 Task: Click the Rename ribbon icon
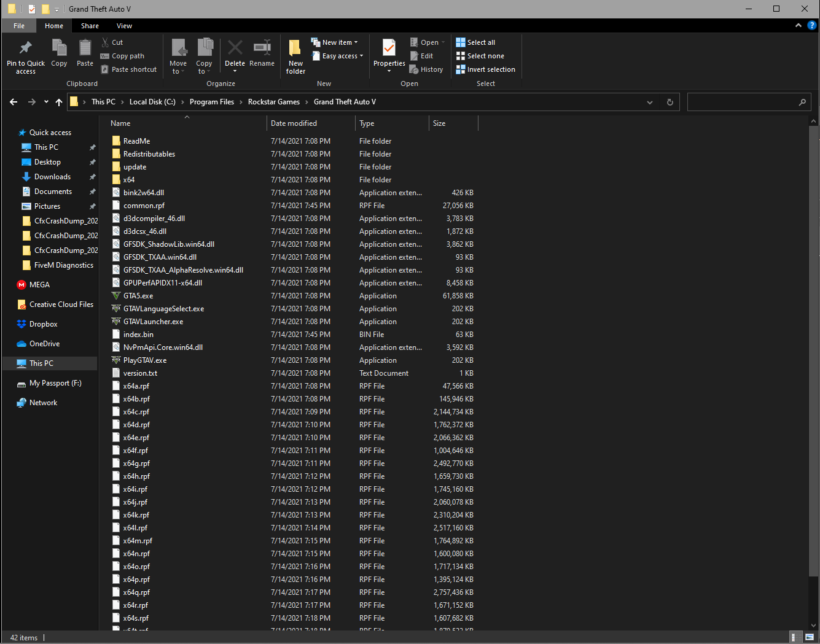(x=262, y=48)
